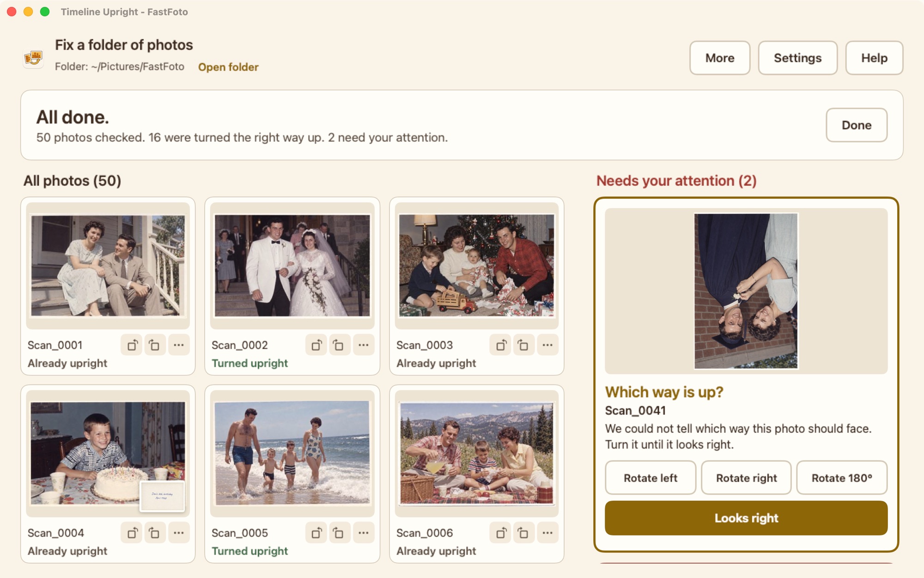This screenshot has width=924, height=578.
Task: Rotate Scan_0005 left with its icon
Action: coord(316,533)
